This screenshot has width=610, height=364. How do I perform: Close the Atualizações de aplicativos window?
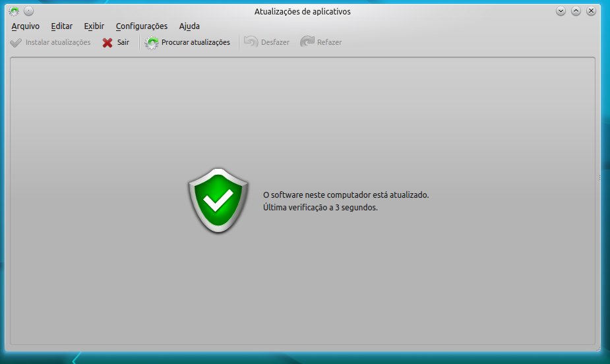pyautogui.click(x=591, y=11)
